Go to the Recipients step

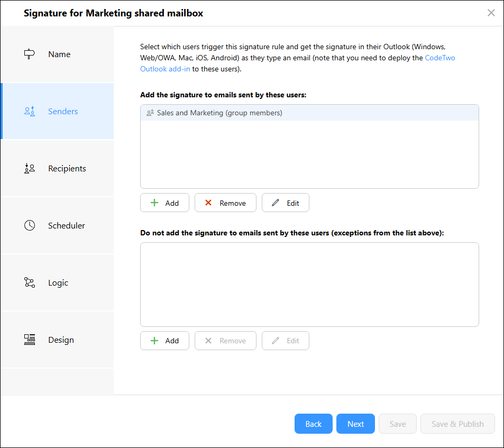pyautogui.click(x=57, y=168)
